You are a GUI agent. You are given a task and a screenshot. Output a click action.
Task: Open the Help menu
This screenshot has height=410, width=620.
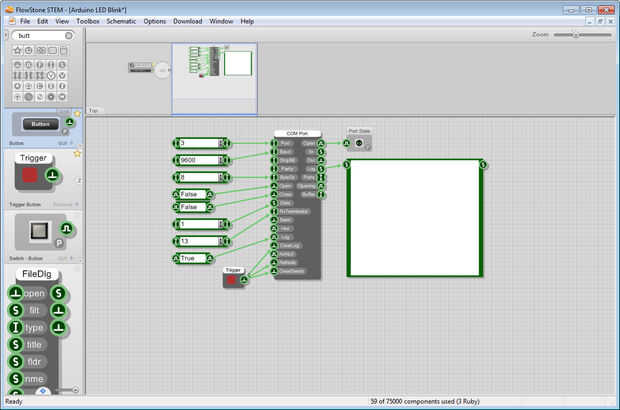point(247,21)
